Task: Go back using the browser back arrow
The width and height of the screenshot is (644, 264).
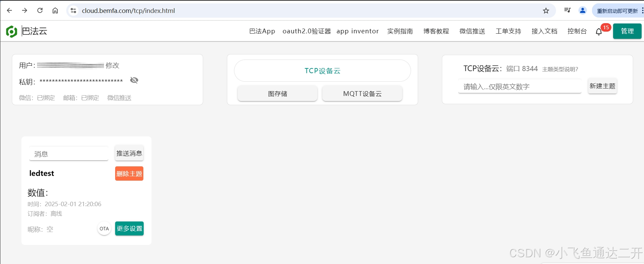Action: coord(10,11)
